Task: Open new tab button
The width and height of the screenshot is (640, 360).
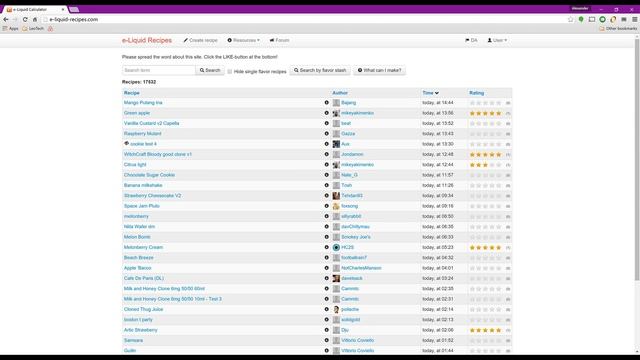Action: [x=74, y=9]
